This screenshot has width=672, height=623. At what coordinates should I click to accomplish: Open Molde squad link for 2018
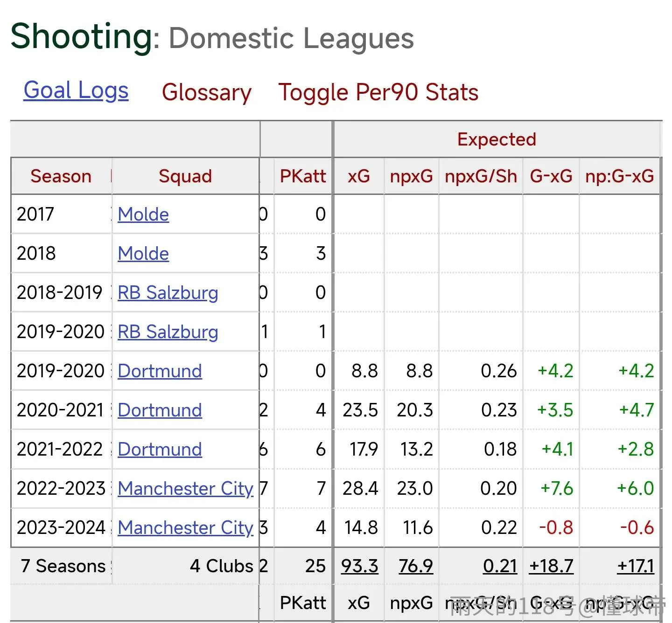tap(143, 254)
